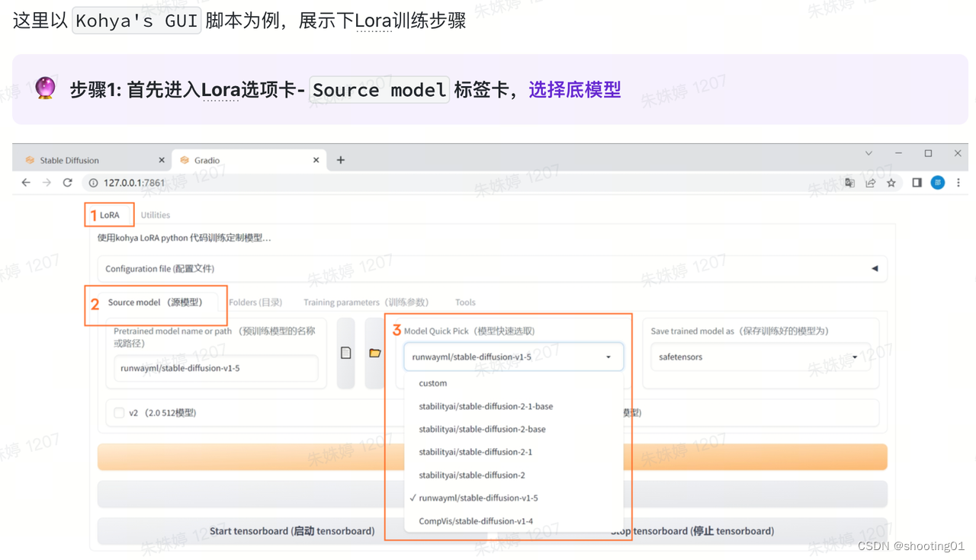The width and height of the screenshot is (976, 560).
Task: Bookmark this page with the star icon
Action: (891, 183)
